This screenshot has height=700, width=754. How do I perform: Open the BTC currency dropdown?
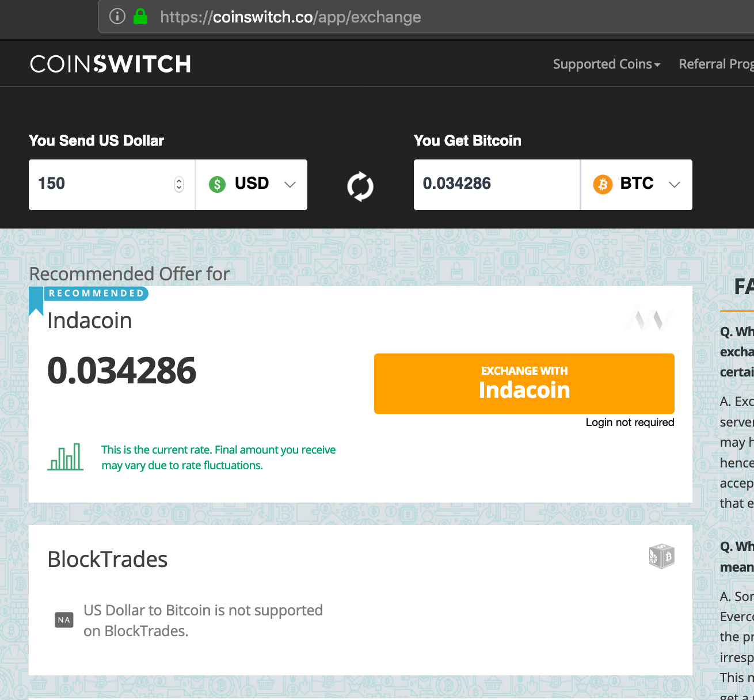click(637, 185)
